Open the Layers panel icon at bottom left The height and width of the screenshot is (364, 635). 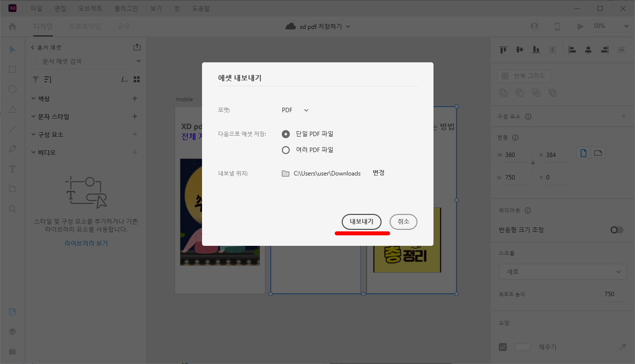[x=12, y=331]
